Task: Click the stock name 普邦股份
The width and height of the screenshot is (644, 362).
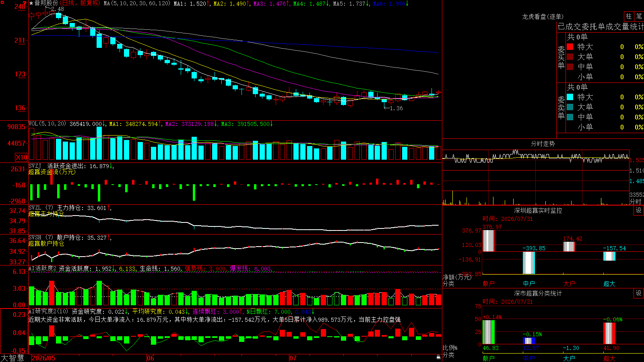Action: tap(46, 3)
